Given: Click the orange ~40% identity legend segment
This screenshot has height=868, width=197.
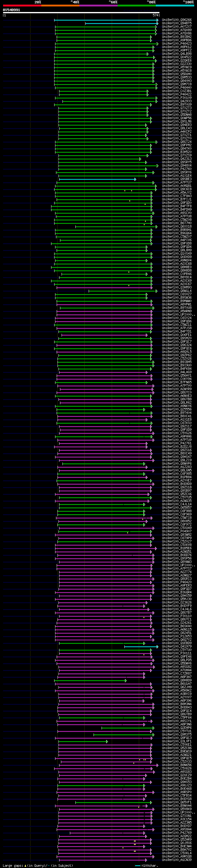Looking at the screenshot, I should point(60,6).
